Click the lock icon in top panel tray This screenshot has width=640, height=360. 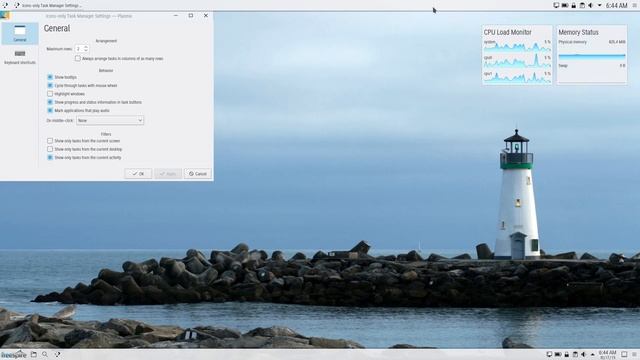tap(573, 5)
